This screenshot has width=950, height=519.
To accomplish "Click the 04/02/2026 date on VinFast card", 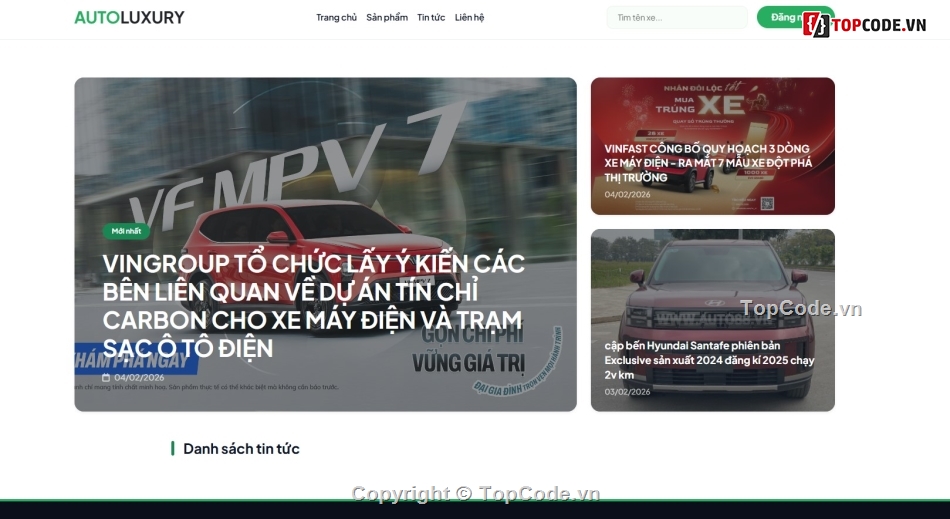I will tap(627, 194).
